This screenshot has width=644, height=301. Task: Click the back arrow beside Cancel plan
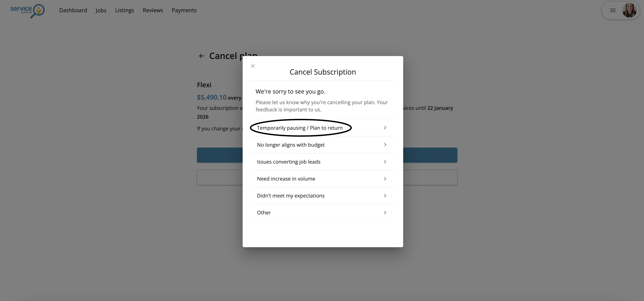(x=201, y=56)
